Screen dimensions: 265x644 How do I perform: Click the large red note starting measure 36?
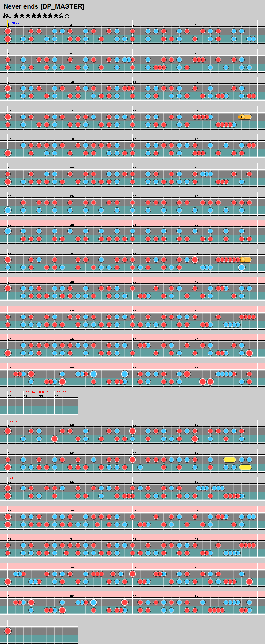[195, 260]
